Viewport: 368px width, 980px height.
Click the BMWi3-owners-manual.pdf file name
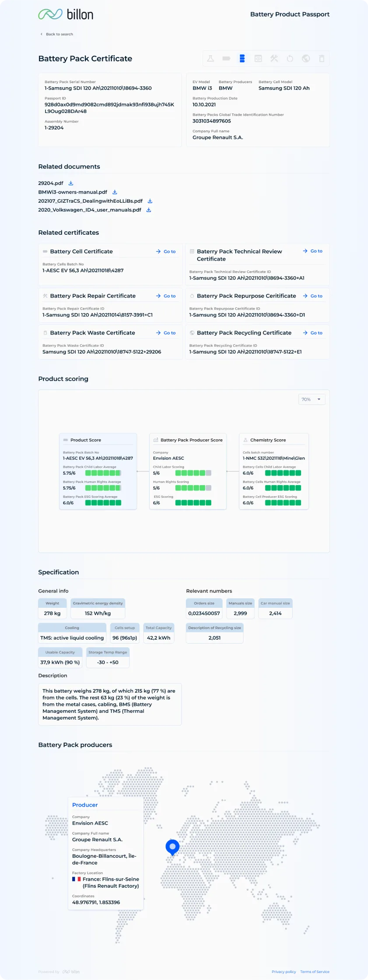pos(73,192)
